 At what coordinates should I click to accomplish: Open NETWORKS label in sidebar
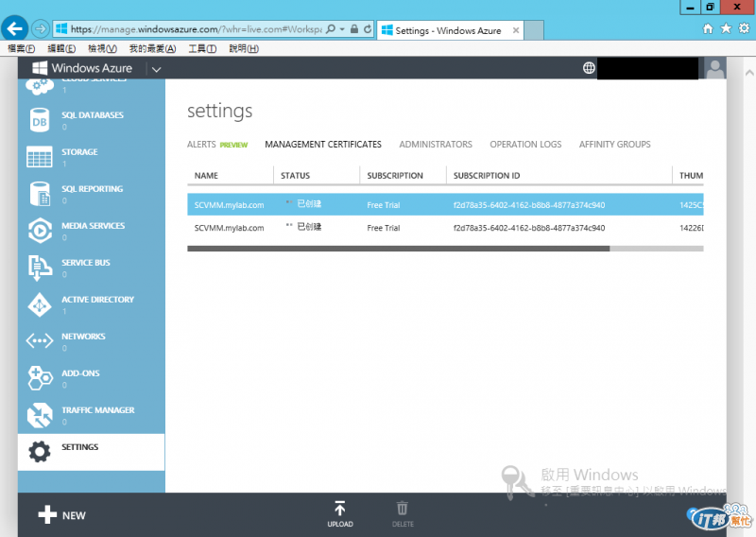[83, 337]
